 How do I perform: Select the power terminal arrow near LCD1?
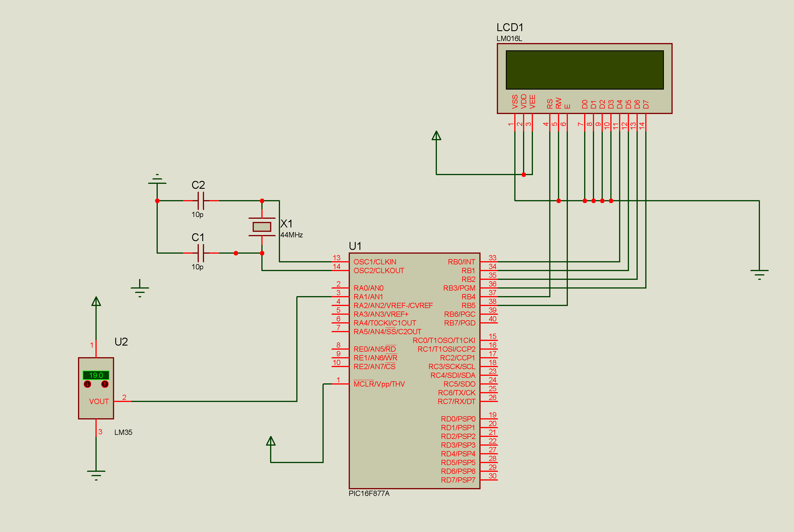pos(436,136)
